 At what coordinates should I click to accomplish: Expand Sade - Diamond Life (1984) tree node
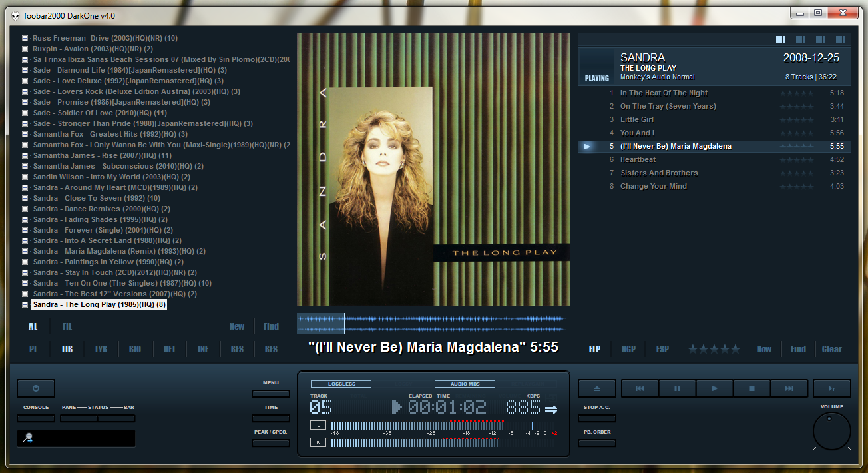pos(25,70)
